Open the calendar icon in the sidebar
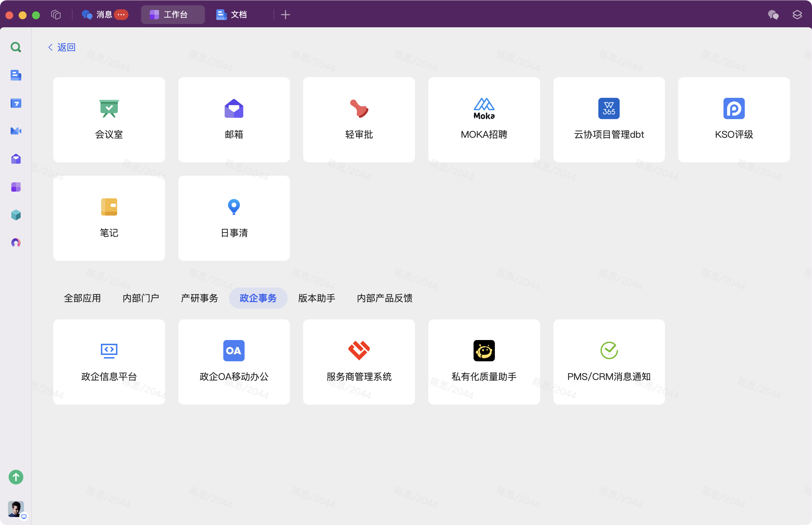The width and height of the screenshot is (812, 525). click(x=16, y=103)
